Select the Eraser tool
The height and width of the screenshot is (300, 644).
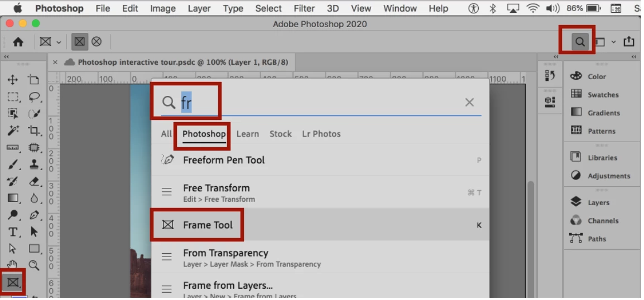pos(33,181)
